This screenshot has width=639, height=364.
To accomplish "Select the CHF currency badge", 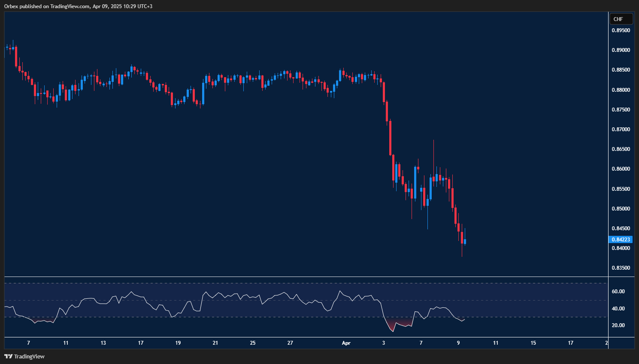I will pyautogui.click(x=621, y=19).
